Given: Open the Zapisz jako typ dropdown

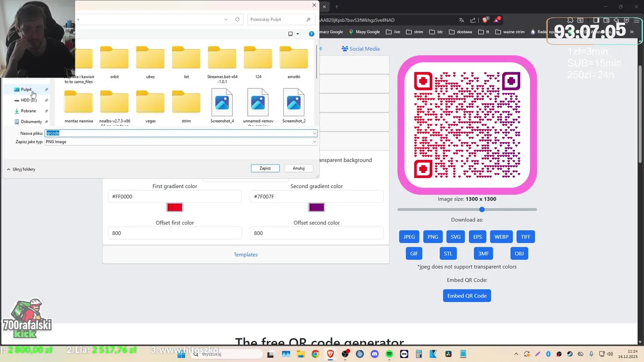Looking at the screenshot, I should click(314, 142).
